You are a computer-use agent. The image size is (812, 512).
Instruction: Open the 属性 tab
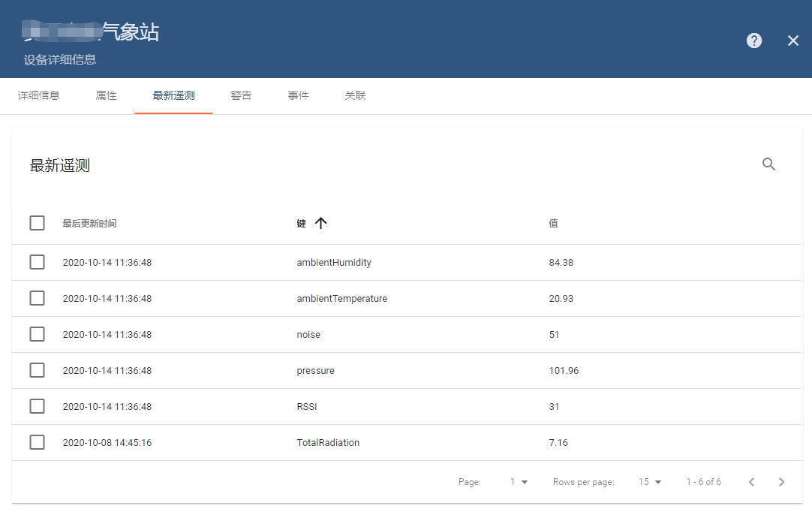106,96
